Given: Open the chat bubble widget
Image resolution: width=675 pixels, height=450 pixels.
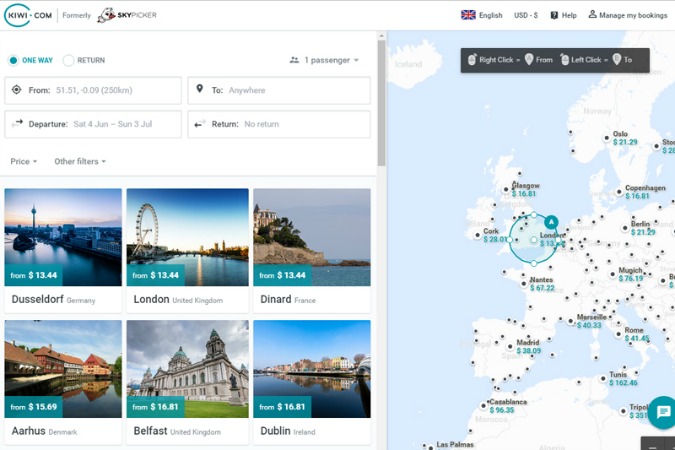Looking at the screenshot, I should (x=660, y=412).
